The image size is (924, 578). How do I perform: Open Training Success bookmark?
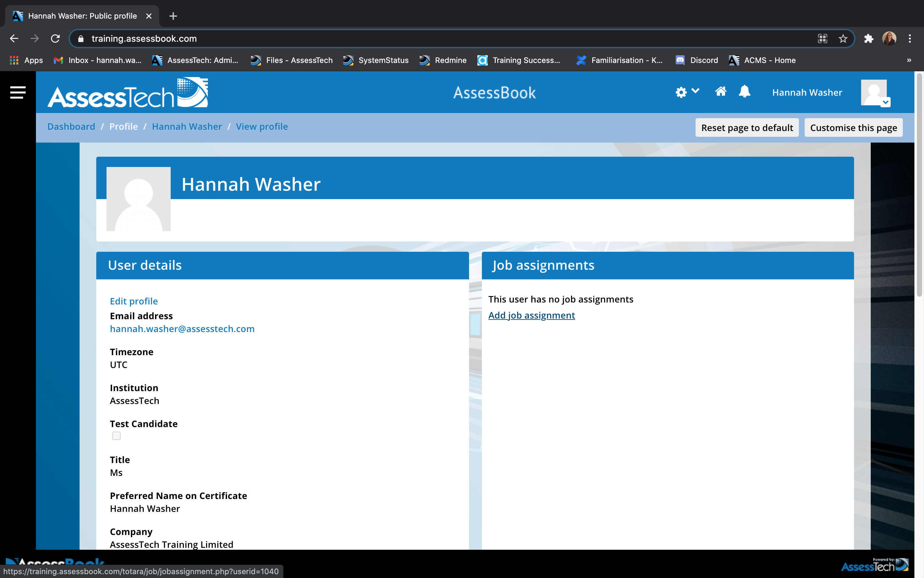pos(519,60)
